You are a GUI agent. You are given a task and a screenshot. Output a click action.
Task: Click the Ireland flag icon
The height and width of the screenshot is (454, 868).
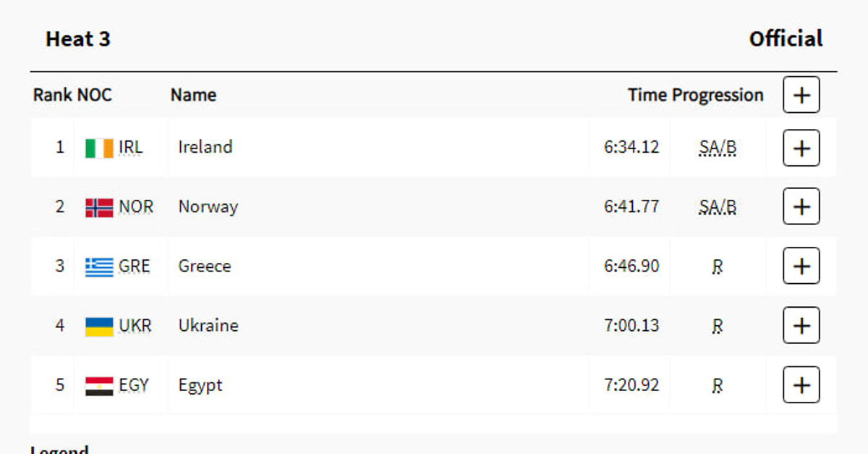[99, 148]
